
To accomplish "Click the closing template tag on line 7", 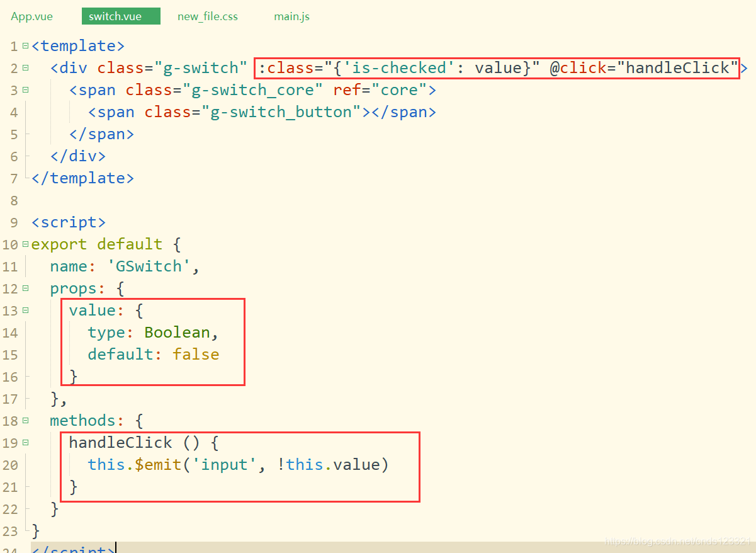I will coord(82,178).
